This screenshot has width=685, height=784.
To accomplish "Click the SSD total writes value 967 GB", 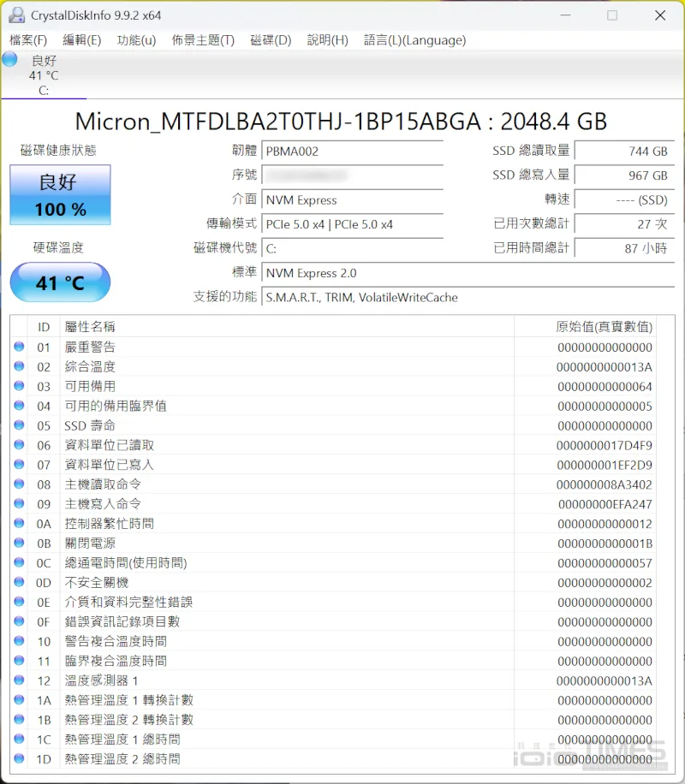I will point(624,175).
